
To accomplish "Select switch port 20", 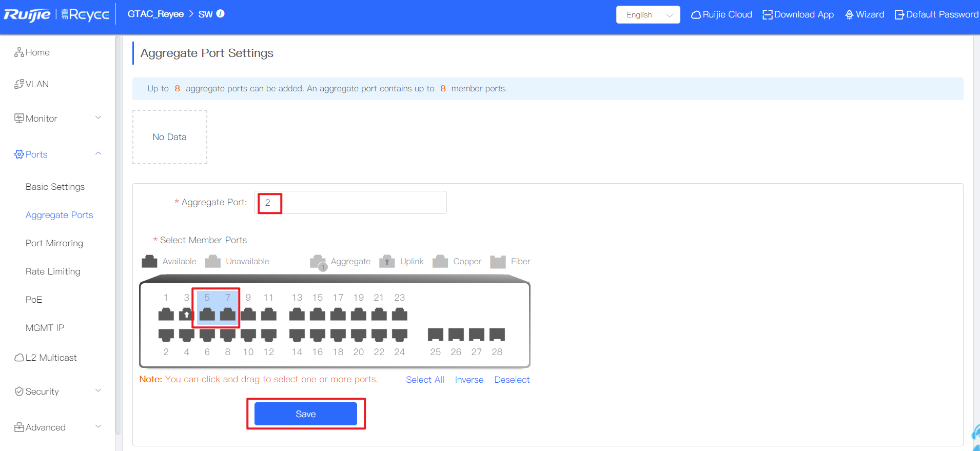I will (x=359, y=335).
